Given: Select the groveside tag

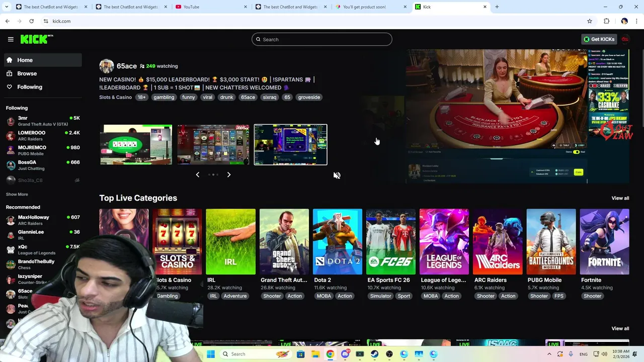Looking at the screenshot, I should [x=309, y=97].
